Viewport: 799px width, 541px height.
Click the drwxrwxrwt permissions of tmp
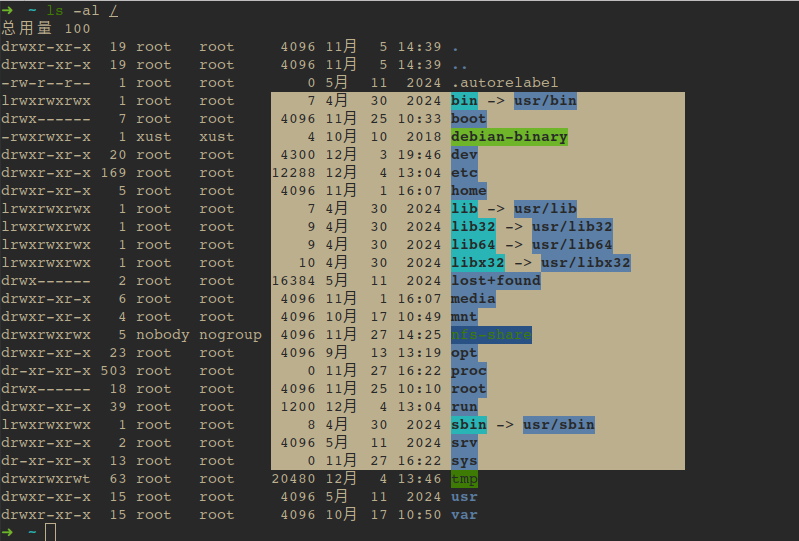click(46, 479)
